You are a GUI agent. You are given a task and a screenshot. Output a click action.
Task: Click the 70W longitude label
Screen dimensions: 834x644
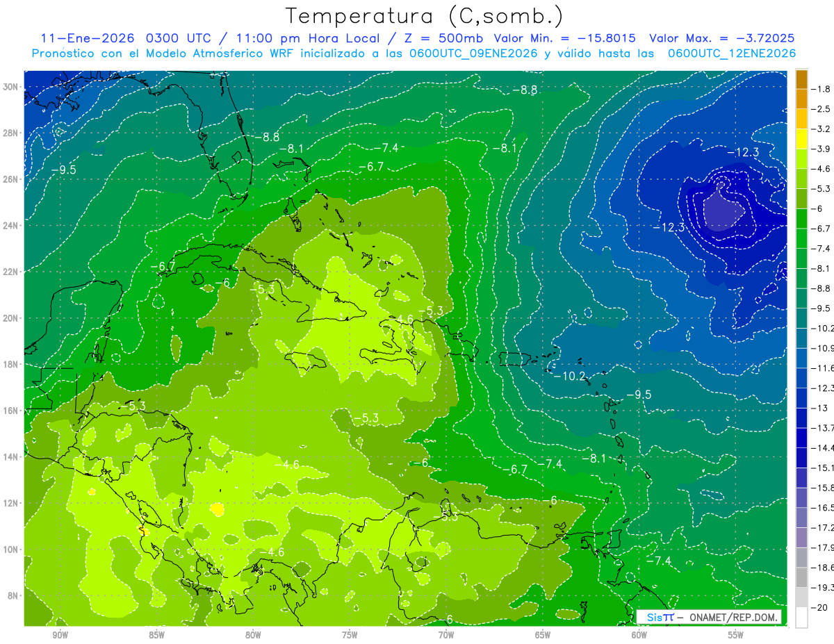coord(446,635)
